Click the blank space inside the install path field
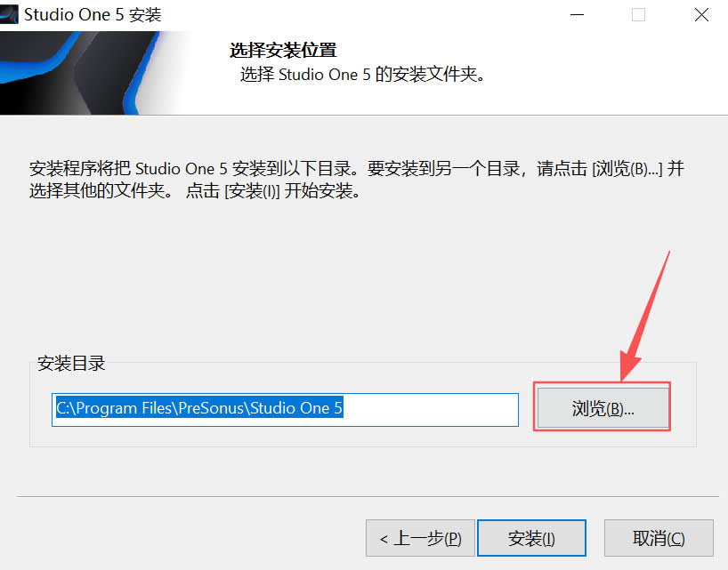The width and height of the screenshot is (728, 570). point(430,409)
